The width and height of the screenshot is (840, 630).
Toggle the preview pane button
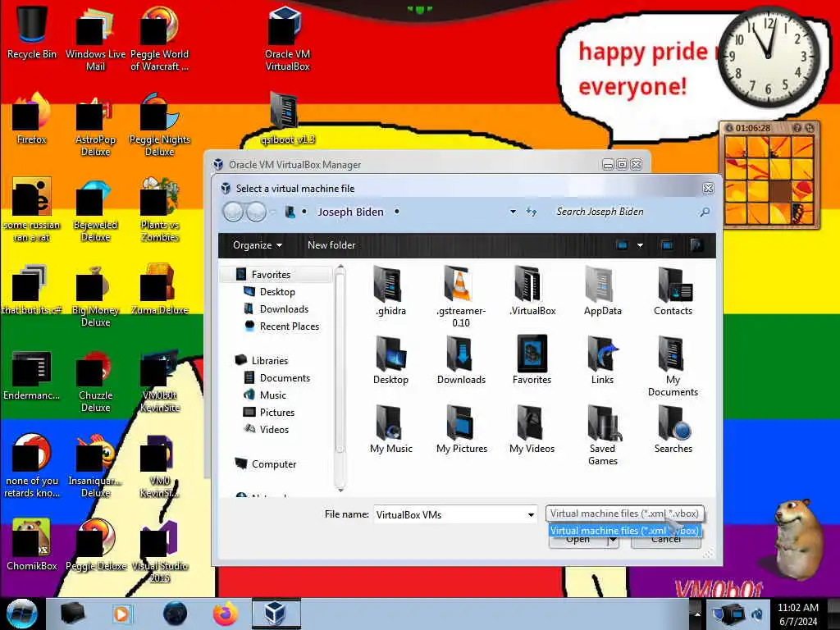click(667, 245)
